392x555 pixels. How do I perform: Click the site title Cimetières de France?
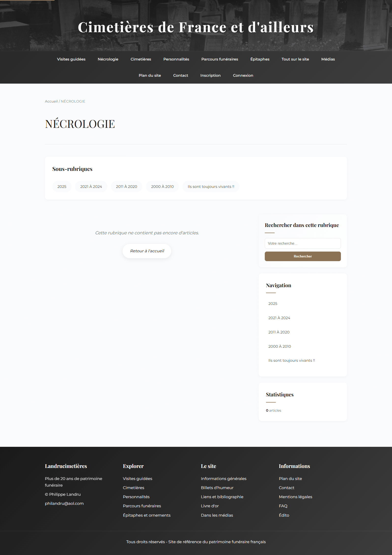pos(196,27)
